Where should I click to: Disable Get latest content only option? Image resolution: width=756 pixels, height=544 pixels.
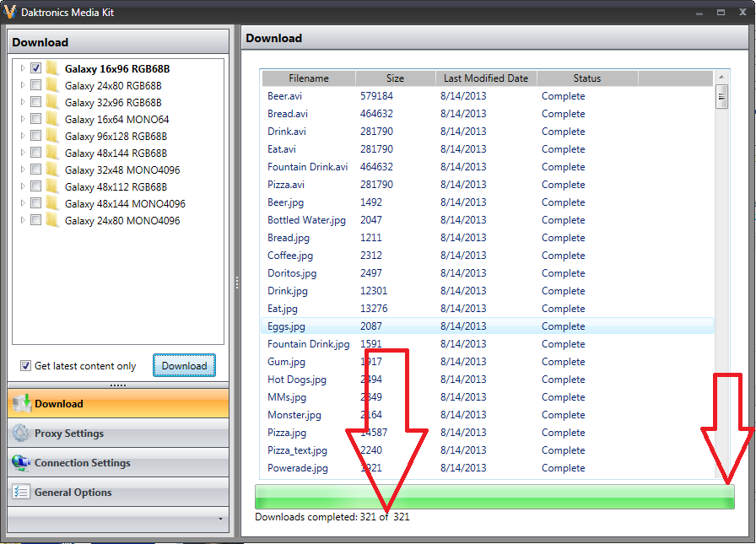pos(25,366)
